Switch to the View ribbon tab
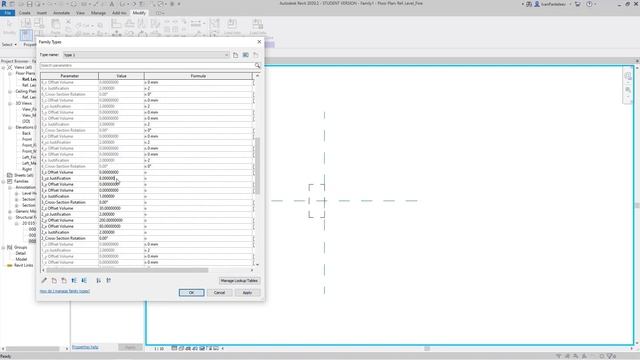Image resolution: width=640 pixels, height=360 pixels. [x=80, y=13]
